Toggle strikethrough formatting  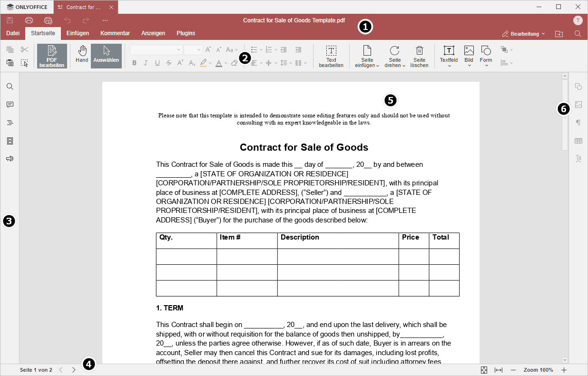pyautogui.click(x=169, y=63)
